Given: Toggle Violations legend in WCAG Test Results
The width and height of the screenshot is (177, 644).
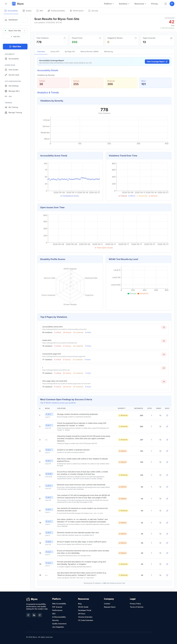Looking at the screenshot, I should pyautogui.click(x=143, y=293).
